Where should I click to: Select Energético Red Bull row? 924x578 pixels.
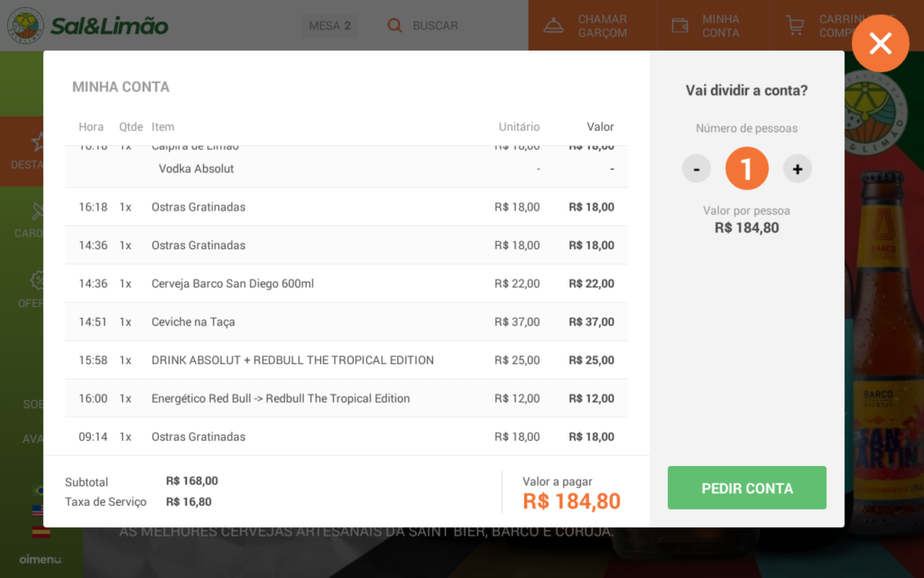coord(346,398)
